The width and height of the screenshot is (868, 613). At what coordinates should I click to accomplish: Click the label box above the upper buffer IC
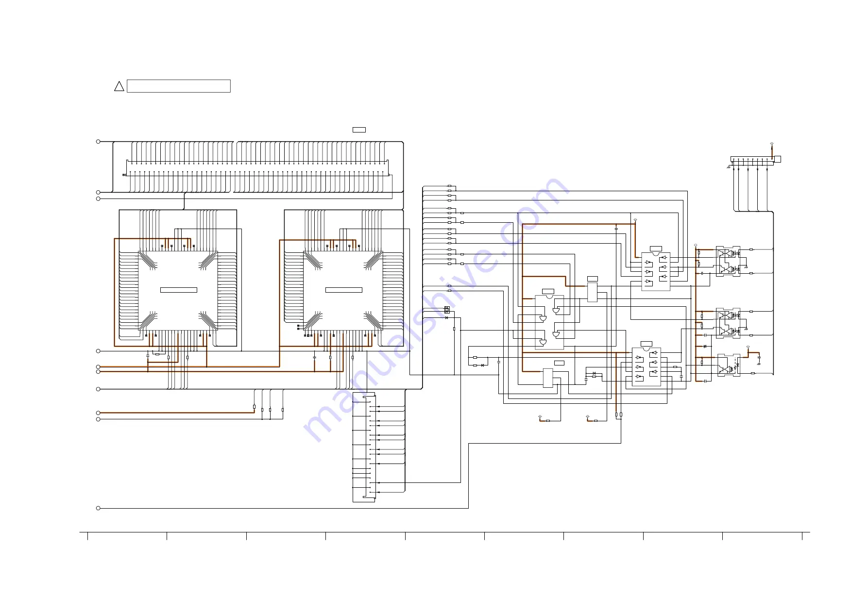pyautogui.click(x=656, y=249)
